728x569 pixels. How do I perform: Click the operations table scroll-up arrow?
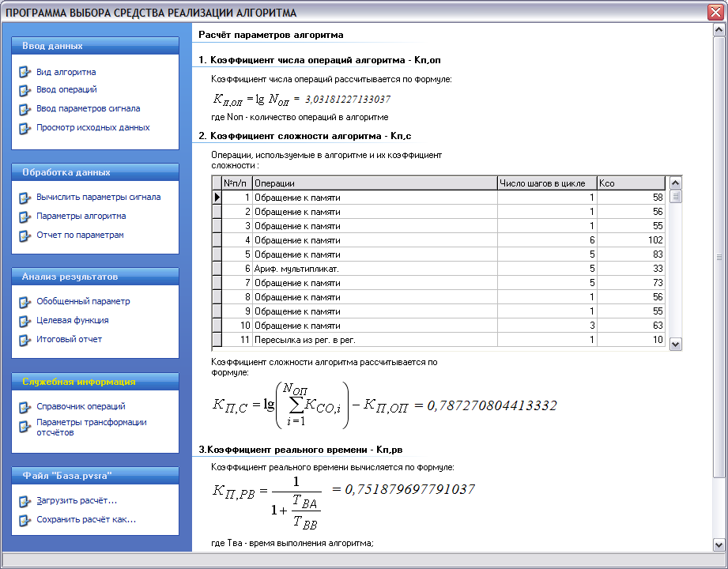tap(676, 183)
